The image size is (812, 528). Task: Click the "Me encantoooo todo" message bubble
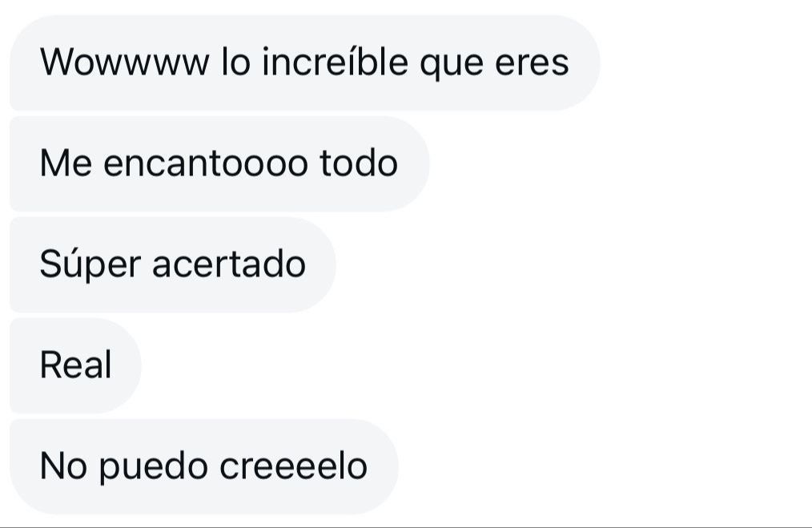[x=219, y=163]
